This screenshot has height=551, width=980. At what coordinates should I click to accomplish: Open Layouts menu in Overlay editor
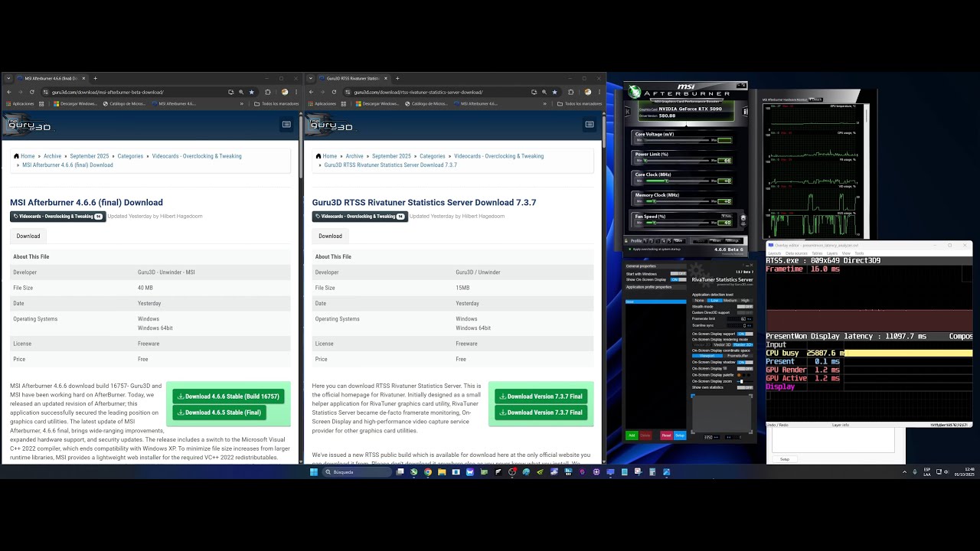click(775, 253)
